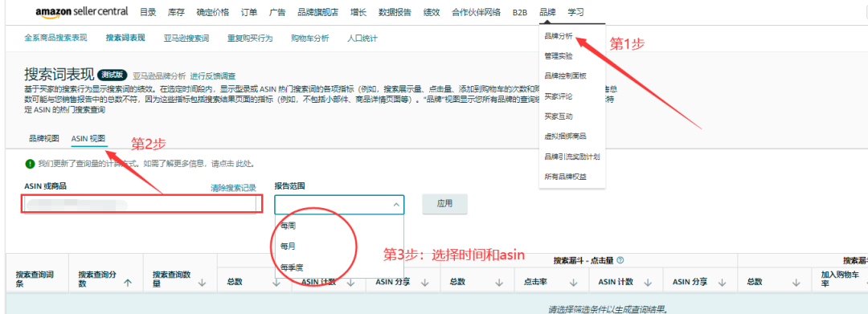This screenshot has height=314, width=868.
Task: Open 确定价格 menu
Action: pyautogui.click(x=212, y=12)
